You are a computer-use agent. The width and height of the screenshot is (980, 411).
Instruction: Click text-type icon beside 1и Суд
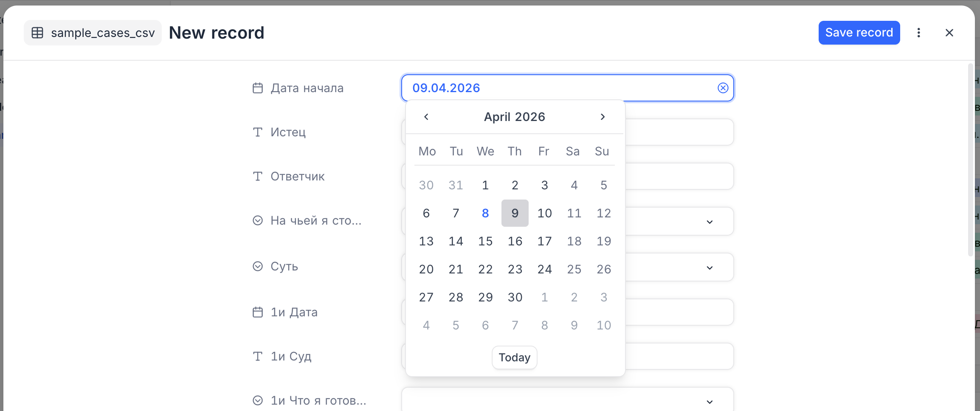258,356
